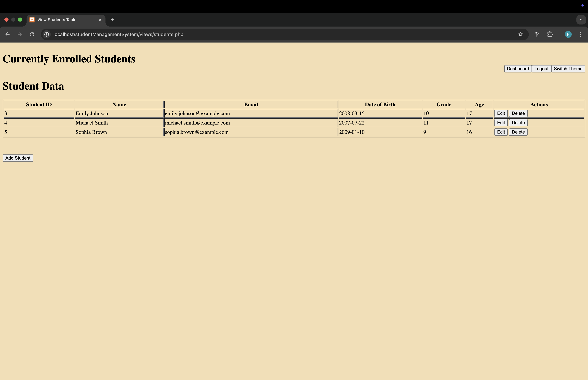
Task: Click the paper plane extension icon
Action: pos(537,34)
